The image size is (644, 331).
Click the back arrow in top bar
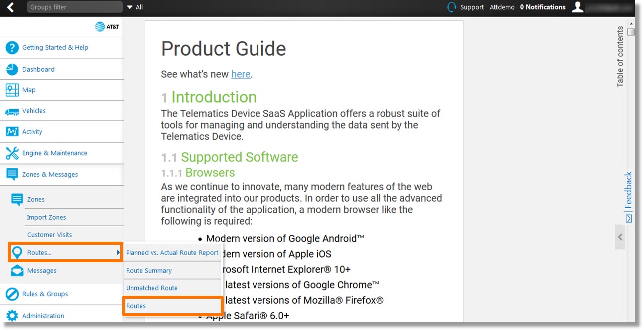coord(11,7)
